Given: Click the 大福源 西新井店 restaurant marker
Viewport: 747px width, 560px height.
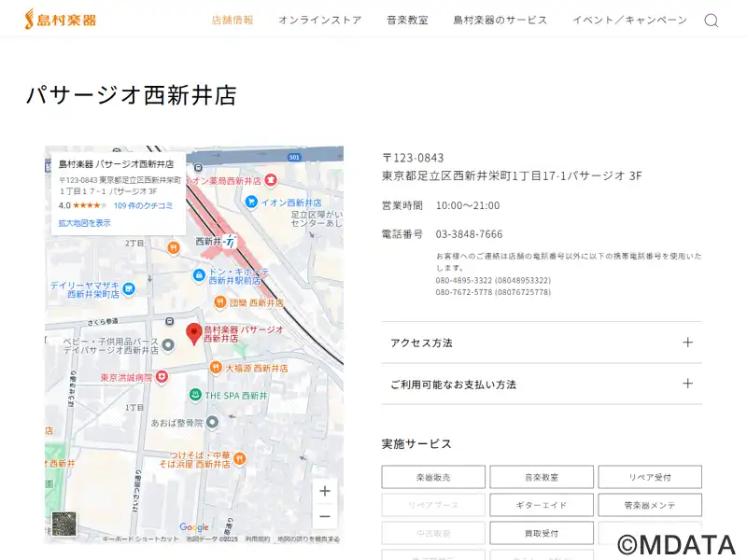Looking at the screenshot, I should pos(216,367).
